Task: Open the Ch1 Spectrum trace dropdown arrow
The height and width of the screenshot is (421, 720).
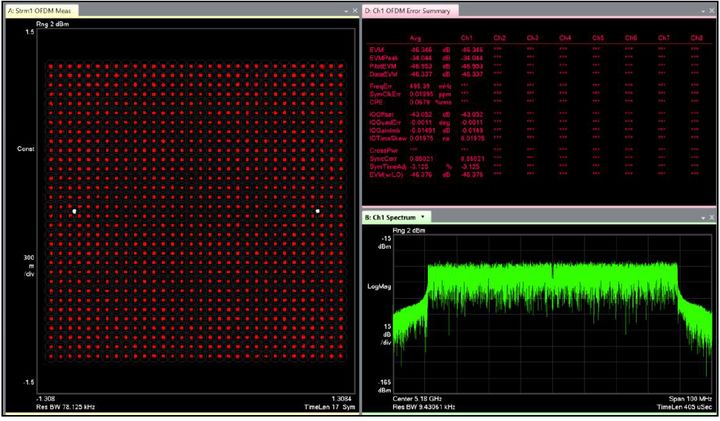Action: coord(423,216)
